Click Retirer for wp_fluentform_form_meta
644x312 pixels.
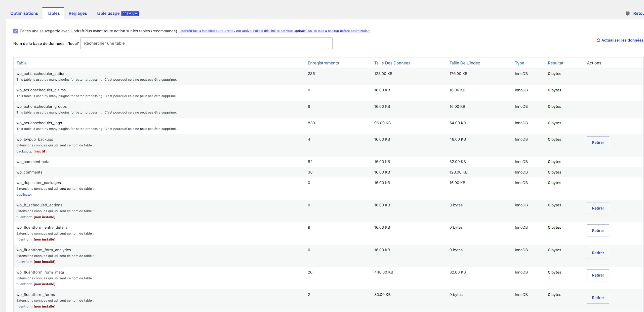click(598, 275)
